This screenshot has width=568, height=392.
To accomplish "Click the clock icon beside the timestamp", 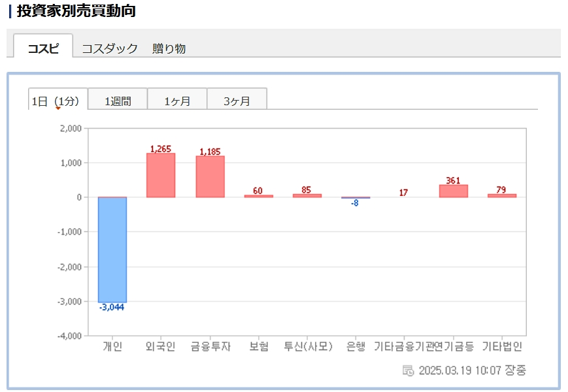I will [x=408, y=370].
